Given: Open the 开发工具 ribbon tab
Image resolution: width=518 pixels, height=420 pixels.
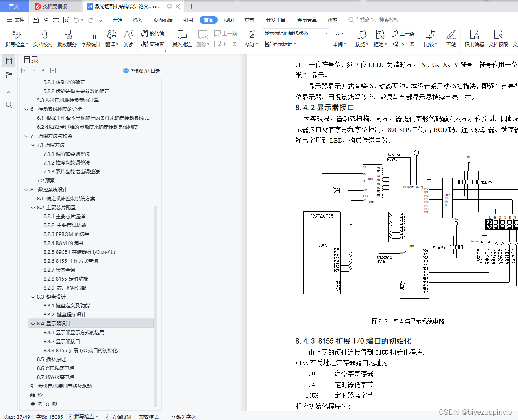Looking at the screenshot, I should coord(276,20).
